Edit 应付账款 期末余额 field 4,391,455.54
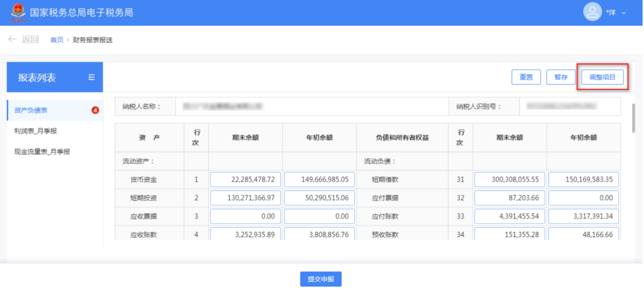Image resolution: width=644 pixels, height=293 pixels. 510,216
